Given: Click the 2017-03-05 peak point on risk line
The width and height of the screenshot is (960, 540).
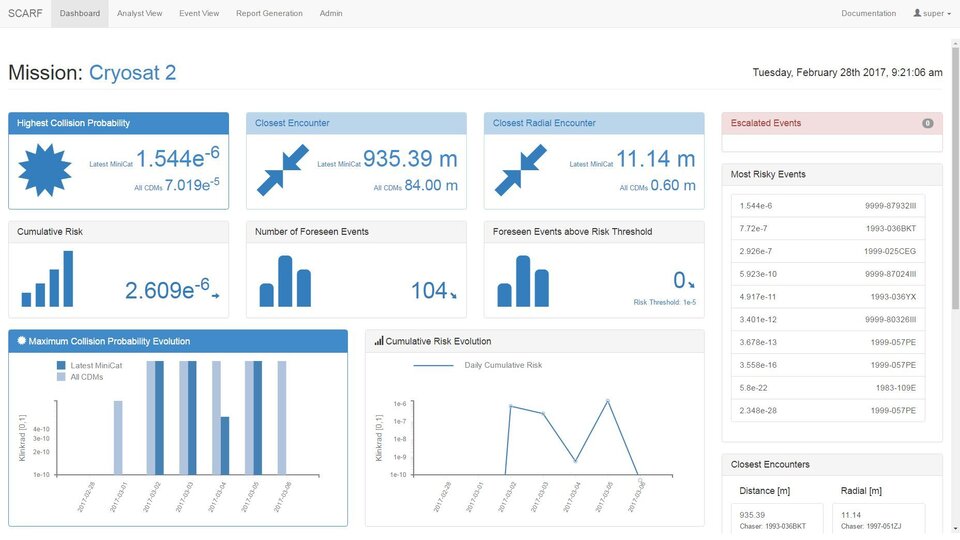Looking at the screenshot, I should [607, 401].
